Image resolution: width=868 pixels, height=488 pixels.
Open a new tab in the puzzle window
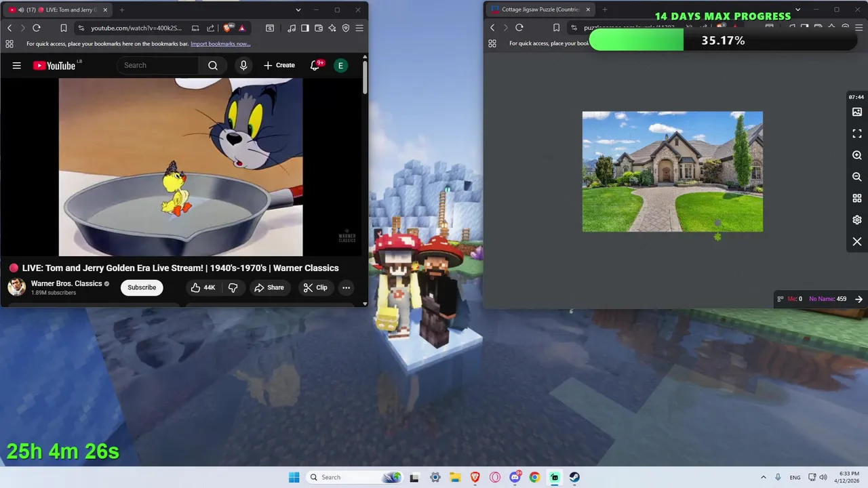605,9
